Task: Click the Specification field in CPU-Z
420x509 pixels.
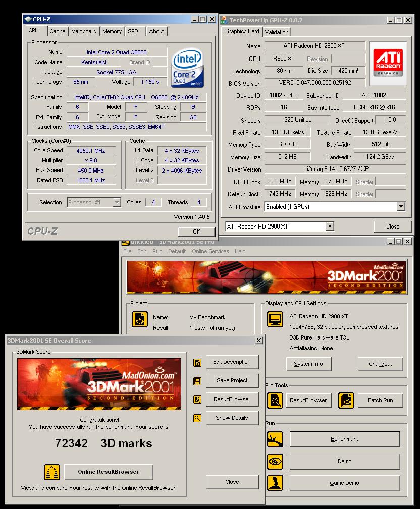Action: point(136,97)
